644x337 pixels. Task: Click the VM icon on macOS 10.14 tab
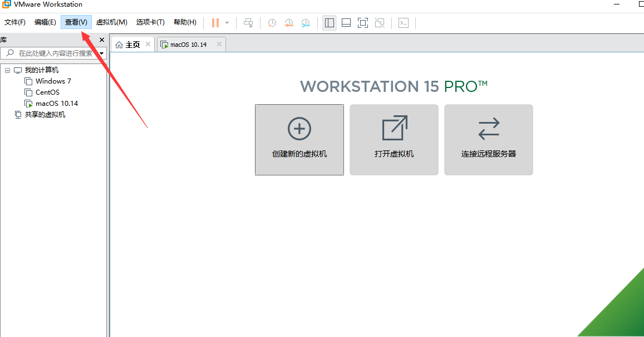coord(164,45)
